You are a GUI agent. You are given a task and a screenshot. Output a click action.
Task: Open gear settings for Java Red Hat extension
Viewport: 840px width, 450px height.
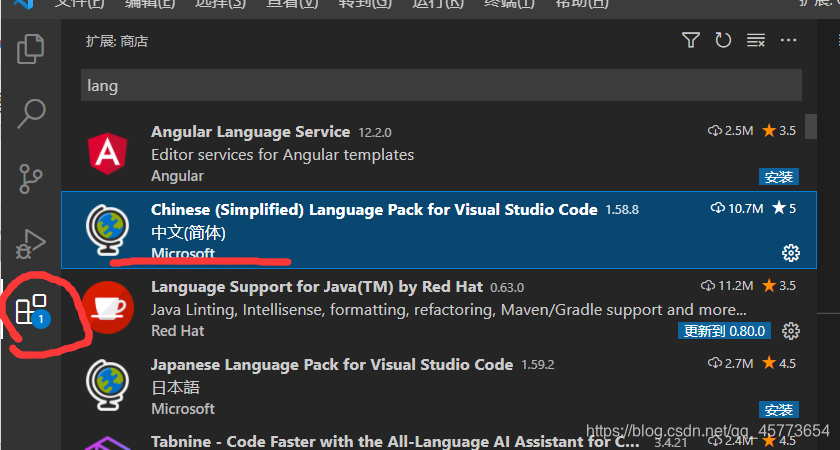[x=791, y=331]
